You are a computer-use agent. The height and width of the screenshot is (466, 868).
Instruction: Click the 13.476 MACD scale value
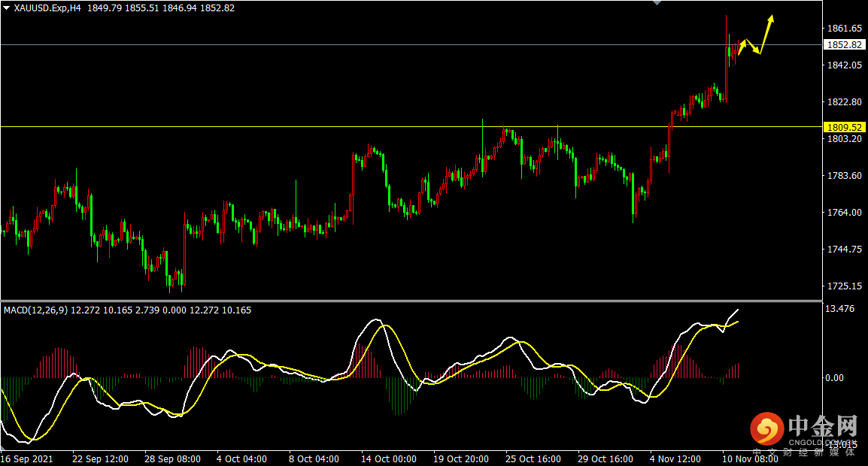839,309
